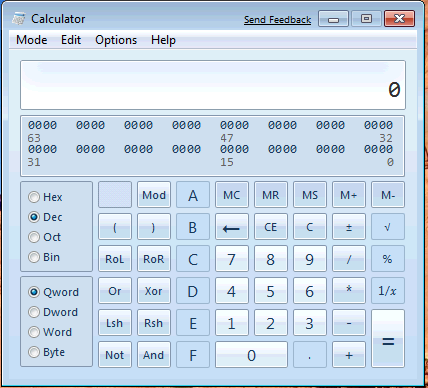The width and height of the screenshot is (428, 388).
Task: Click the And button
Action: 154,355
